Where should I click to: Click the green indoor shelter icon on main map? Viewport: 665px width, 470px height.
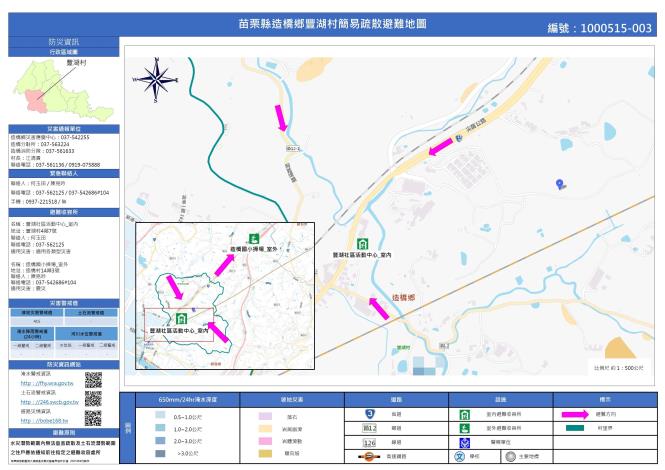tap(362, 244)
